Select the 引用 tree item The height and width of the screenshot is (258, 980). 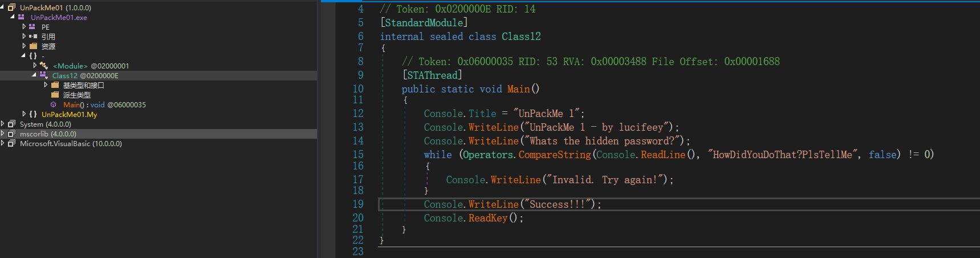point(48,37)
